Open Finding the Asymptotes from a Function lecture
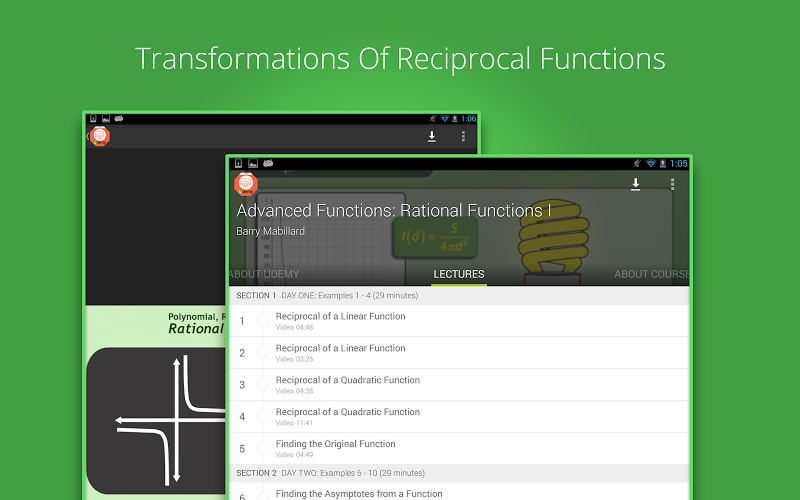Image resolution: width=800 pixels, height=500 pixels. (x=459, y=492)
